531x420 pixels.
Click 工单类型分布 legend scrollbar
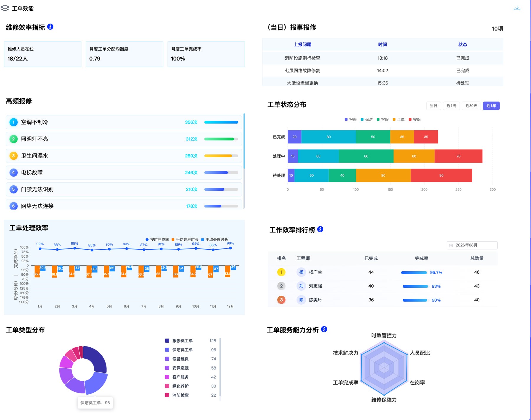[x=220, y=367]
